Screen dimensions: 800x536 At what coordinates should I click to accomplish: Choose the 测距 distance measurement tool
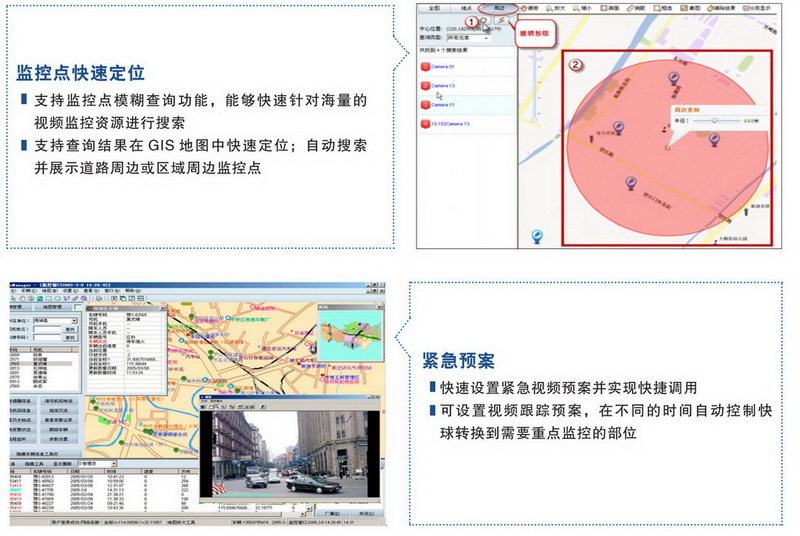coord(636,8)
